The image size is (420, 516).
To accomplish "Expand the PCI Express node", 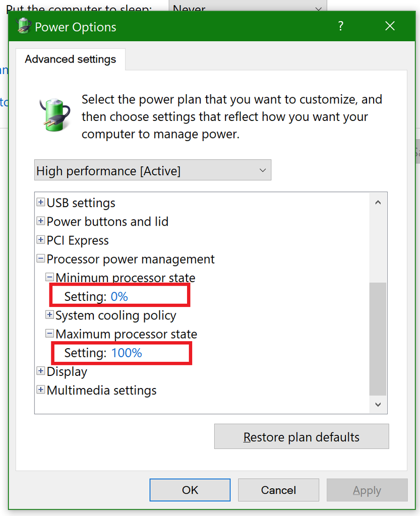I will point(41,240).
